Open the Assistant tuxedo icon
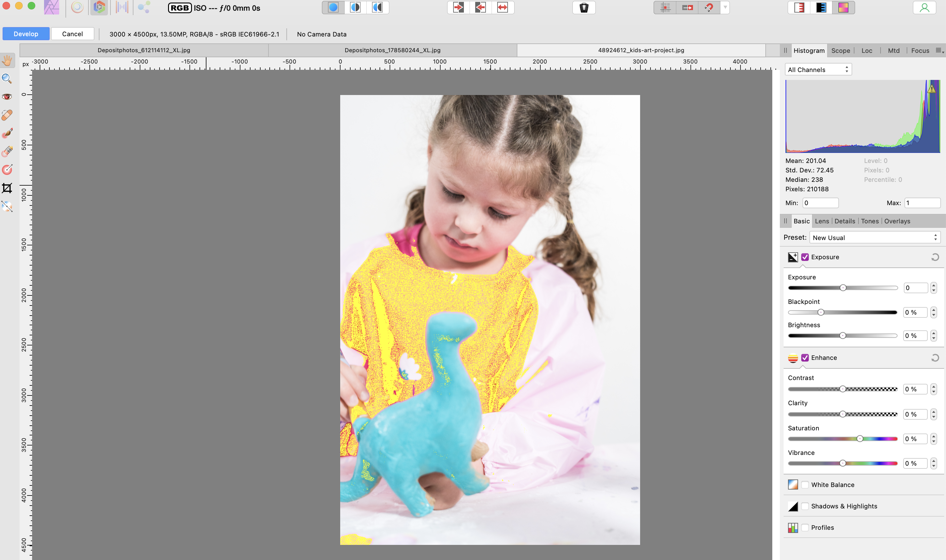The height and width of the screenshot is (560, 946). click(x=583, y=8)
